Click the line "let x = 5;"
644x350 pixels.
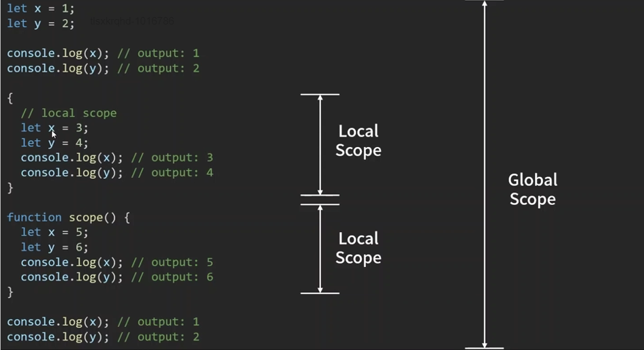point(55,232)
